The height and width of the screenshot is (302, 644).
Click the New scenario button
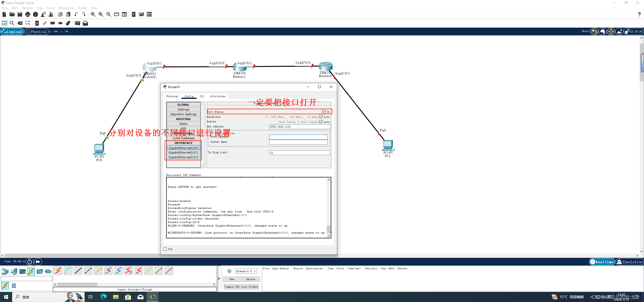[x=232, y=279]
